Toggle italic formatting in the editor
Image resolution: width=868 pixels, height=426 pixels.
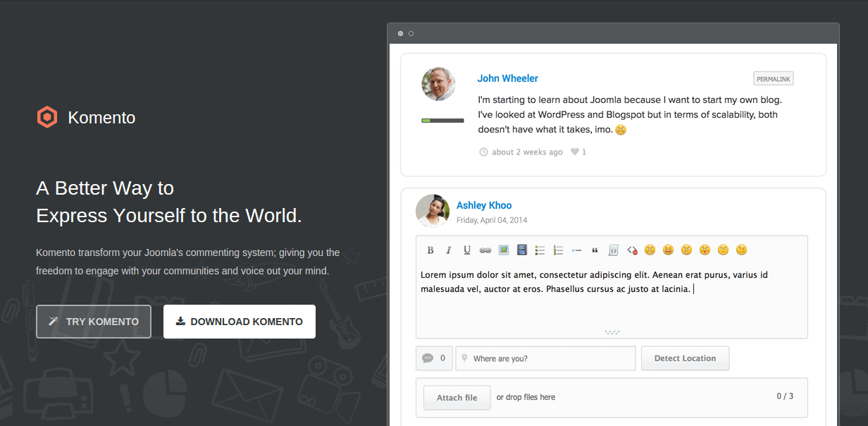(449, 250)
